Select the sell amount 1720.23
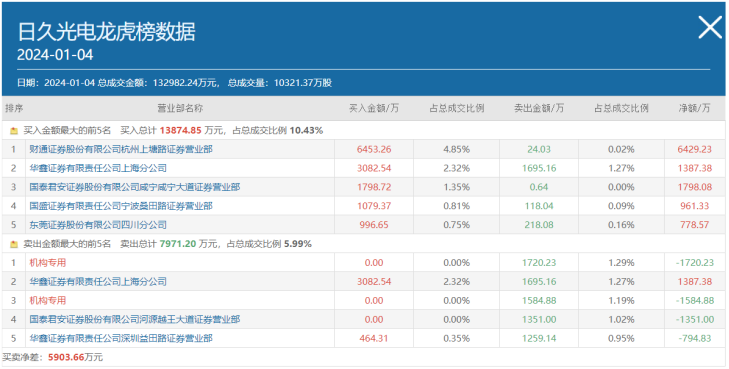729x369 pixels. click(x=539, y=263)
